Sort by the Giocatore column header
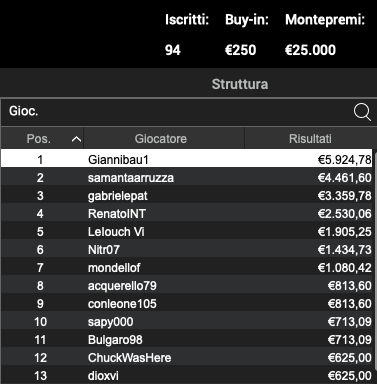Screen dimensions: 377x384 (161, 139)
